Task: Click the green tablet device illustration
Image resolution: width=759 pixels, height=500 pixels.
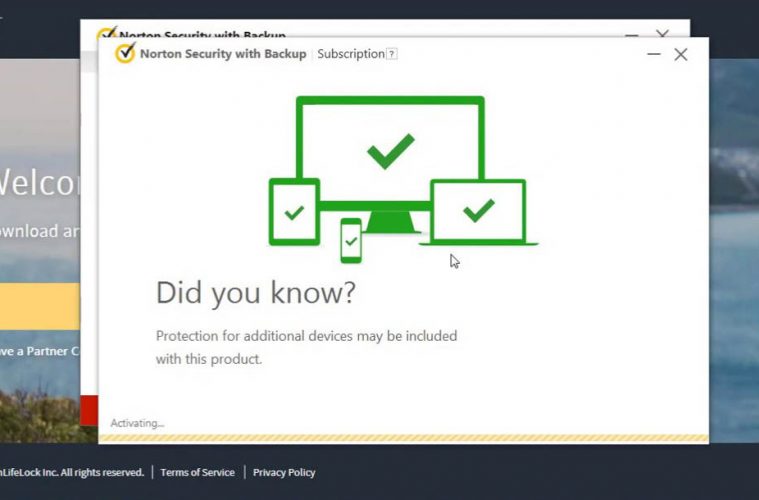Action: pos(294,212)
